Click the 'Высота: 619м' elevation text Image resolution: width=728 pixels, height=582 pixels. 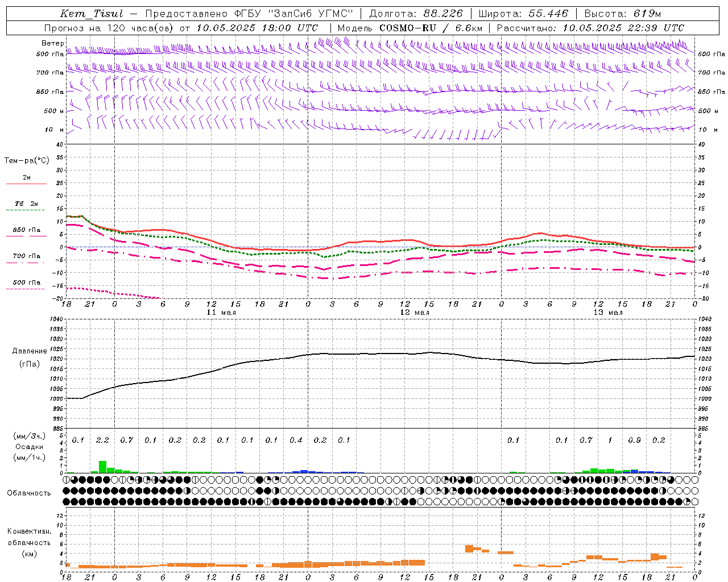pyautogui.click(x=623, y=14)
